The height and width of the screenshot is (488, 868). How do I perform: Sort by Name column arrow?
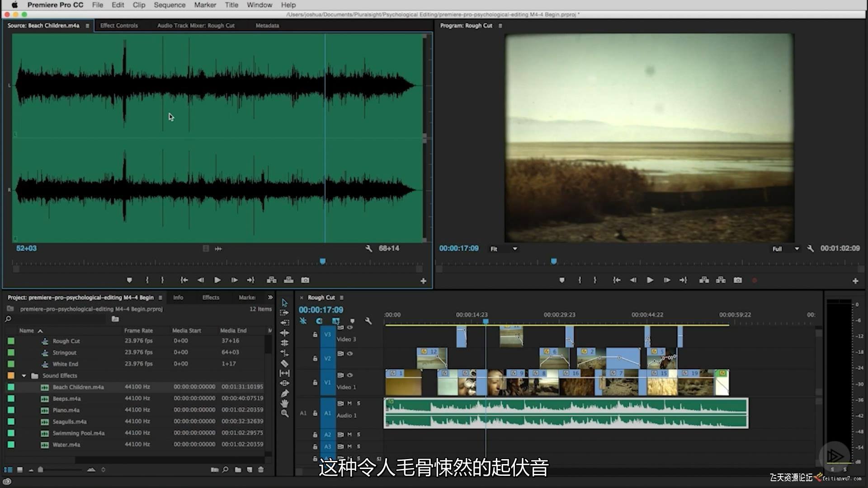click(x=40, y=331)
